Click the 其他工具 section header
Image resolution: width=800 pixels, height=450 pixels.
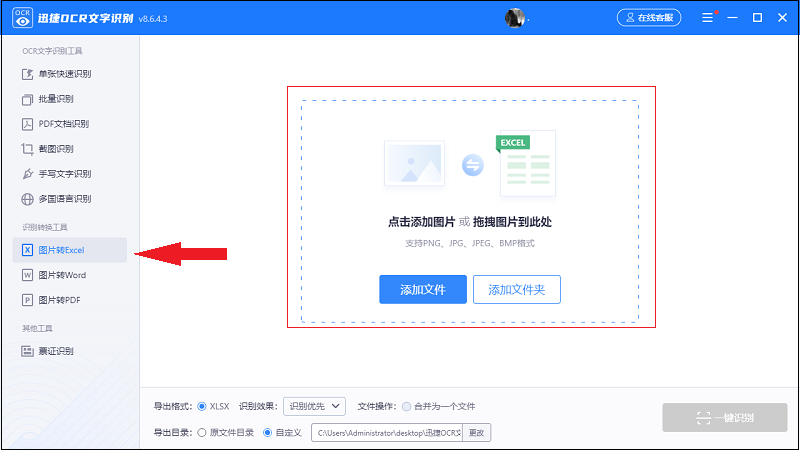point(37,328)
